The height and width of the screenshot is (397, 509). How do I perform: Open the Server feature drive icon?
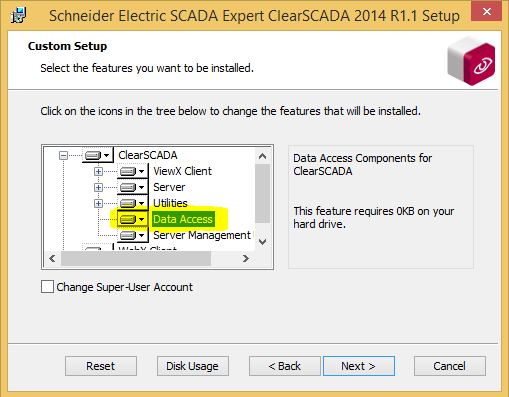pos(132,187)
